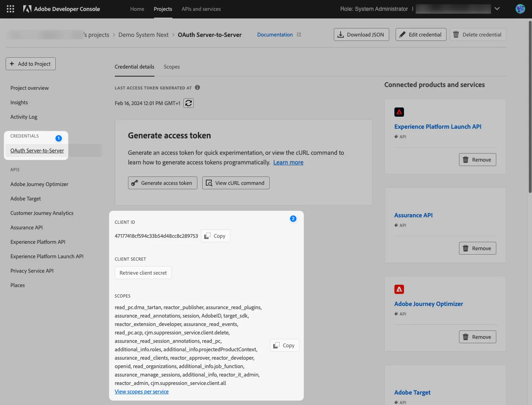Click the page vertical scrollbar
Screen dimensions: 532x405
click(530, 107)
